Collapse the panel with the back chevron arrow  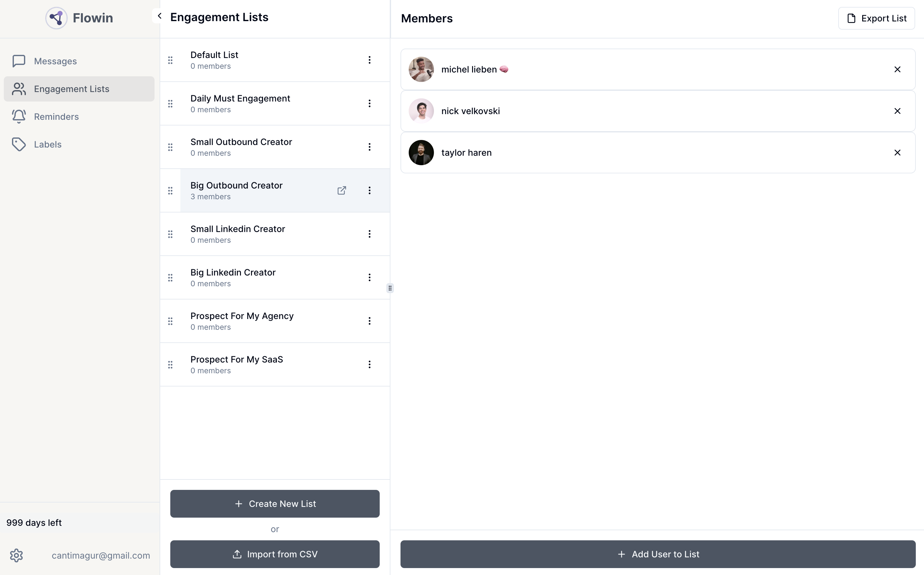point(159,16)
